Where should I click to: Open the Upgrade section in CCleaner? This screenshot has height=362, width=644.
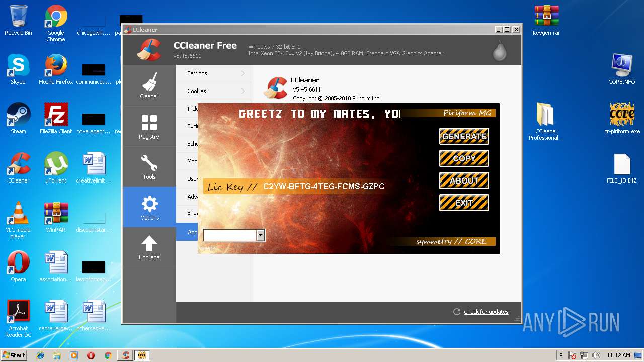(x=149, y=247)
